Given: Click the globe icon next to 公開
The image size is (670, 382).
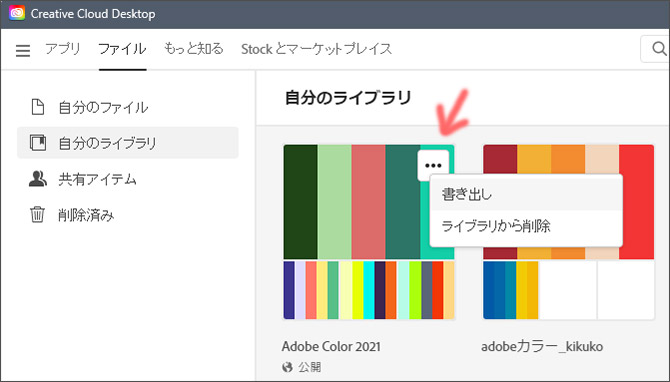Looking at the screenshot, I should pos(288,367).
